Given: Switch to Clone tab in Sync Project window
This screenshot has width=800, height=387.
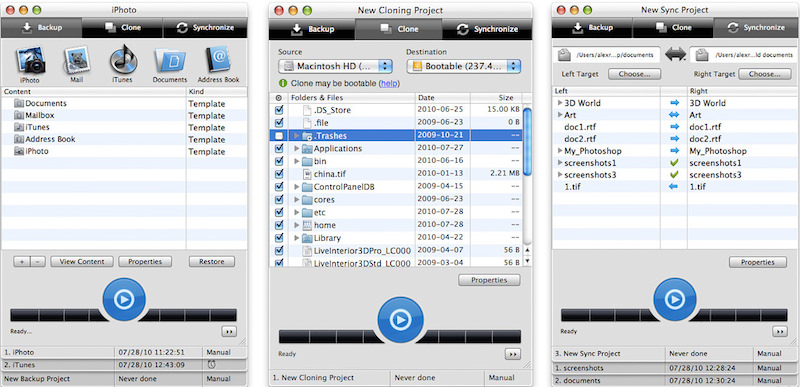Looking at the screenshot, I should [x=673, y=28].
